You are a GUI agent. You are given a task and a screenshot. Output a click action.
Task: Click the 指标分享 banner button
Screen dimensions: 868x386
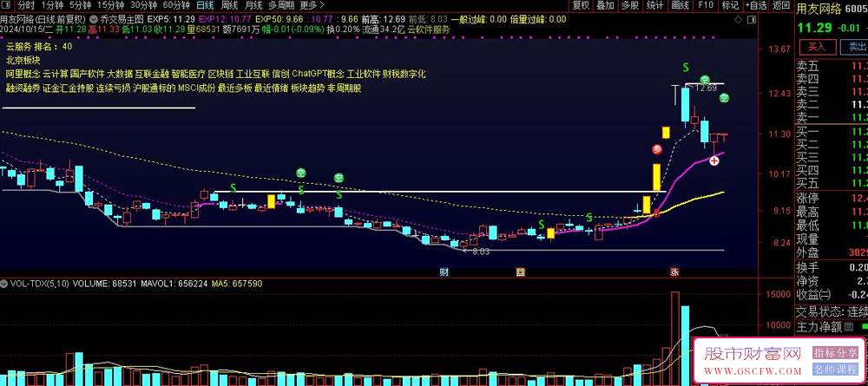tap(834, 352)
